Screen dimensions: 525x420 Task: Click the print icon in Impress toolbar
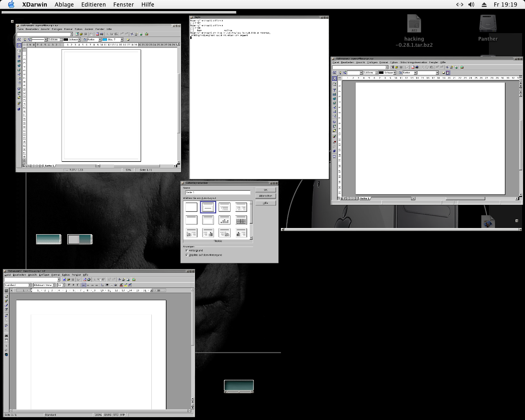click(x=417, y=67)
